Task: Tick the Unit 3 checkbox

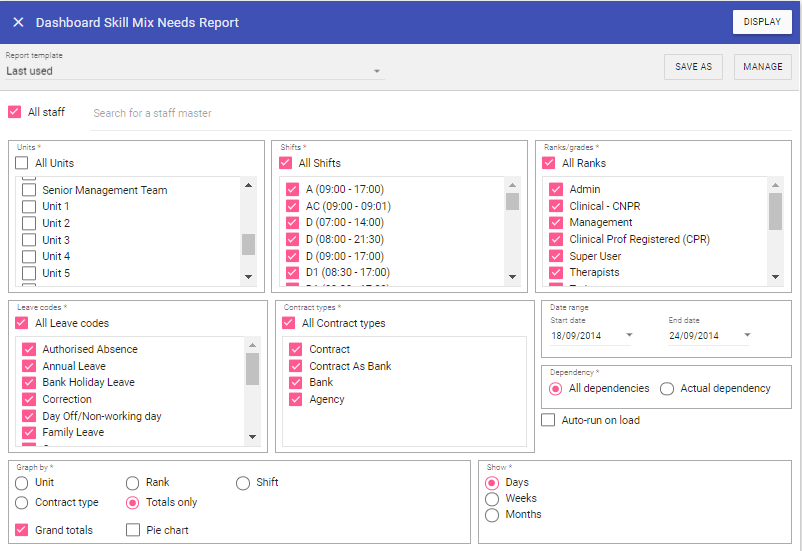Action: tap(29, 240)
